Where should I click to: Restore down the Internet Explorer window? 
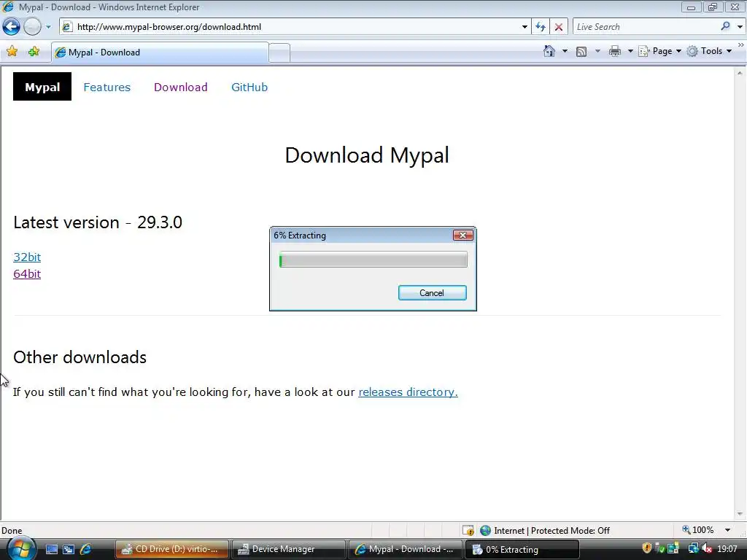(713, 7)
